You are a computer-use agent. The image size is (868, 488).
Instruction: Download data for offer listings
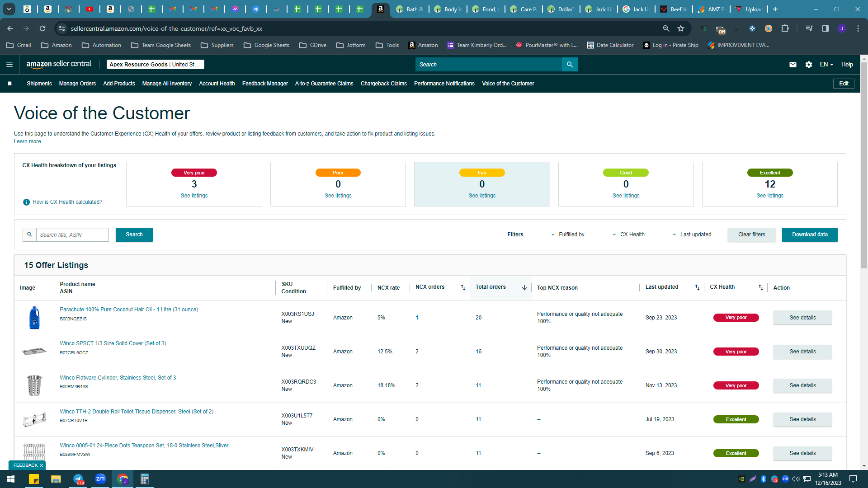(810, 235)
